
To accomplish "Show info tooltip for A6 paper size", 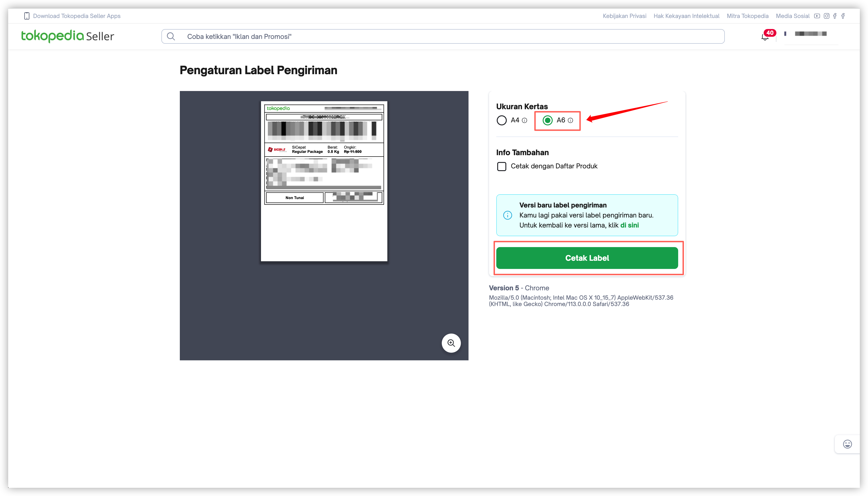I will [570, 120].
